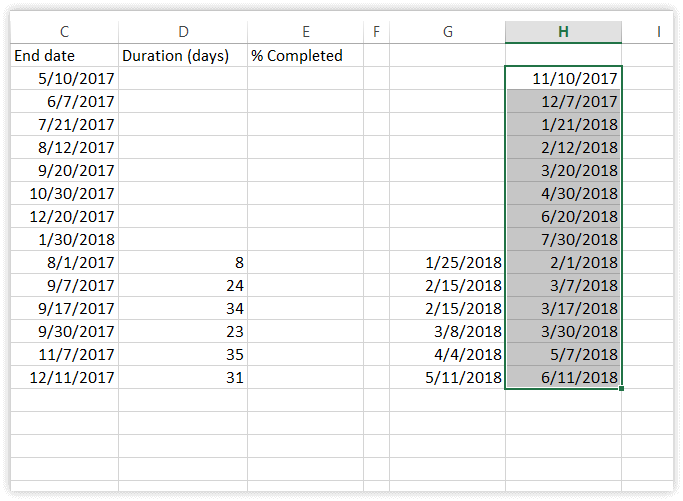Click duration cell with value 8

click(183, 262)
